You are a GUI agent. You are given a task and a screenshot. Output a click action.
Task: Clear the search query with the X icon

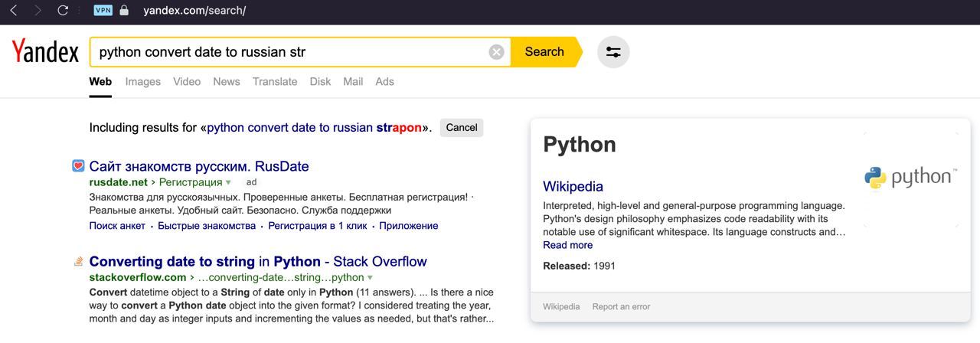(496, 52)
